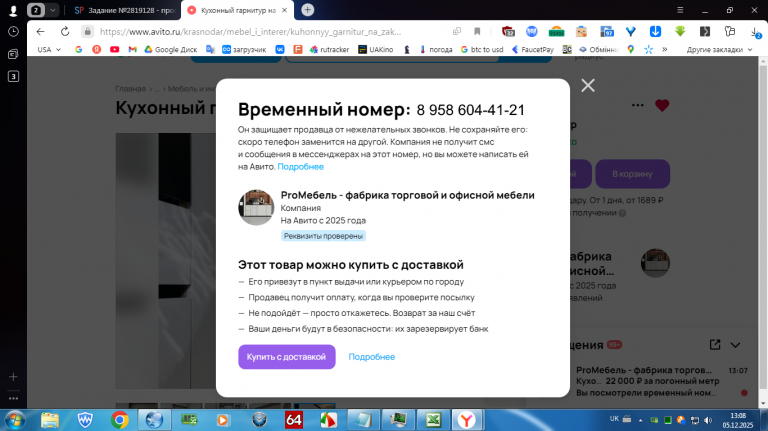Click the 'Реквизиты проверены' badge
This screenshot has width=768, height=431.
[x=323, y=236]
